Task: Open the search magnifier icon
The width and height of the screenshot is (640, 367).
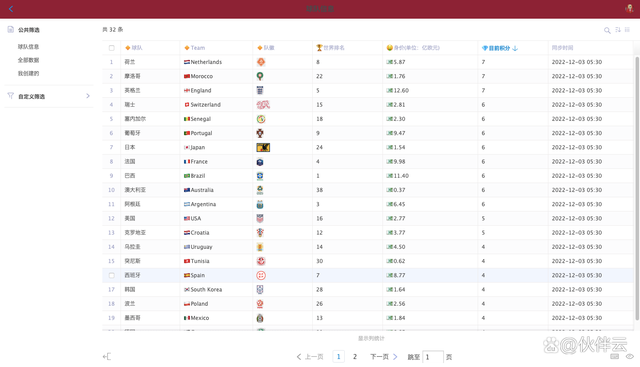Action: 607,30
